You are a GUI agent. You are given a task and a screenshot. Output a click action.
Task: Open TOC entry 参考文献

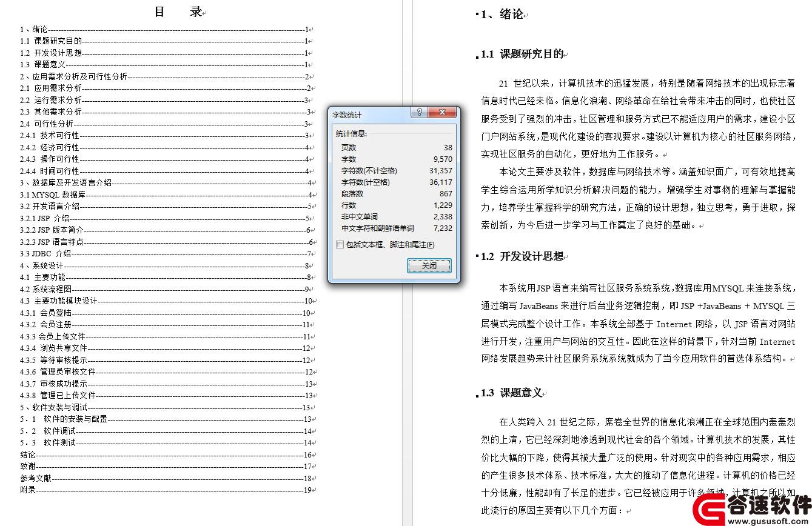(168, 478)
